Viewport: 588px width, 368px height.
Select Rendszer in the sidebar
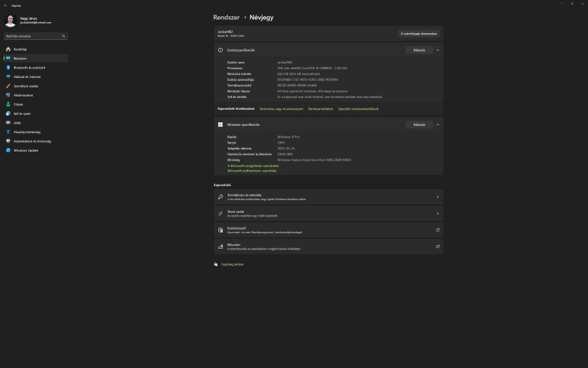click(x=35, y=58)
